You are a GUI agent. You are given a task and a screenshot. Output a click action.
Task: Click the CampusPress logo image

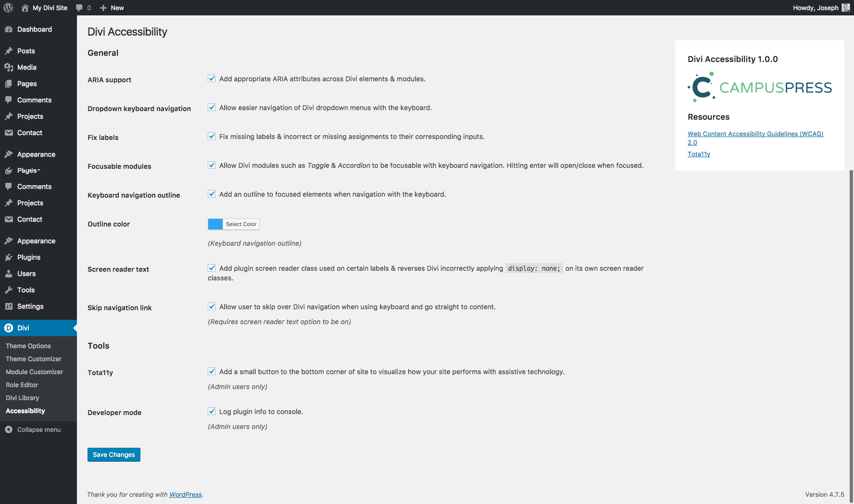[760, 87]
